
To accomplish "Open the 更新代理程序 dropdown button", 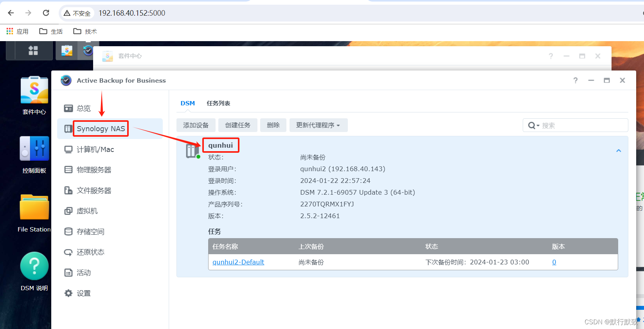I will tap(318, 125).
